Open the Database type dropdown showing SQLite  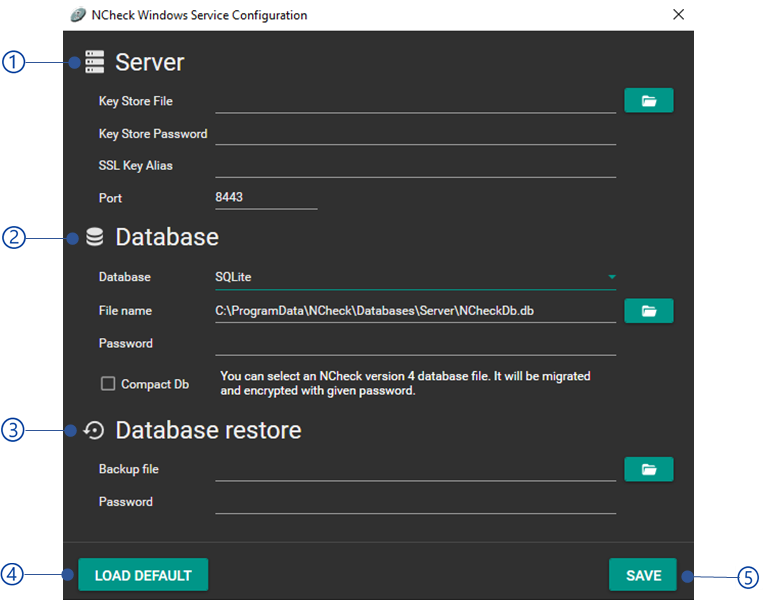click(416, 277)
